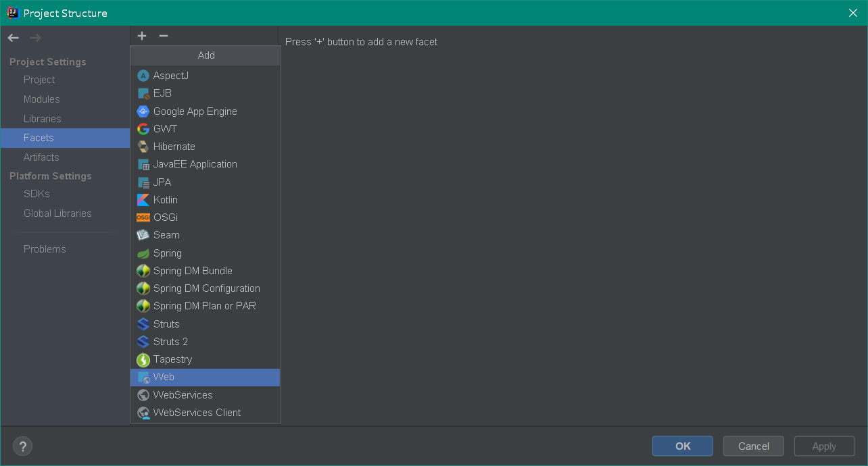Screen dimensions: 868x466
Task: Go back with the left arrow
Action: pos(14,38)
